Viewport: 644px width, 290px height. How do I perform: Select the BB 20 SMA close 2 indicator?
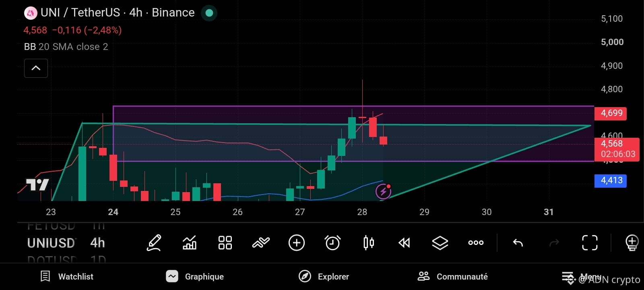click(66, 47)
